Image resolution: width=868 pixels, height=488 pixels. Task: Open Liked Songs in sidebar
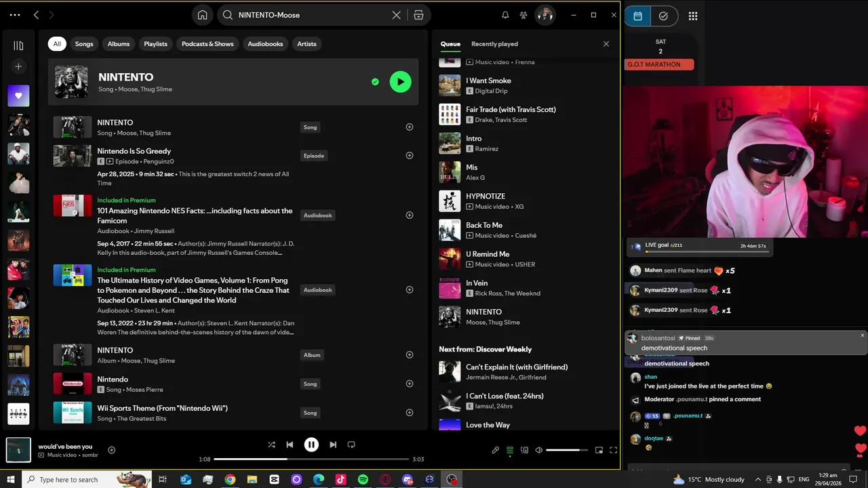pos(18,96)
